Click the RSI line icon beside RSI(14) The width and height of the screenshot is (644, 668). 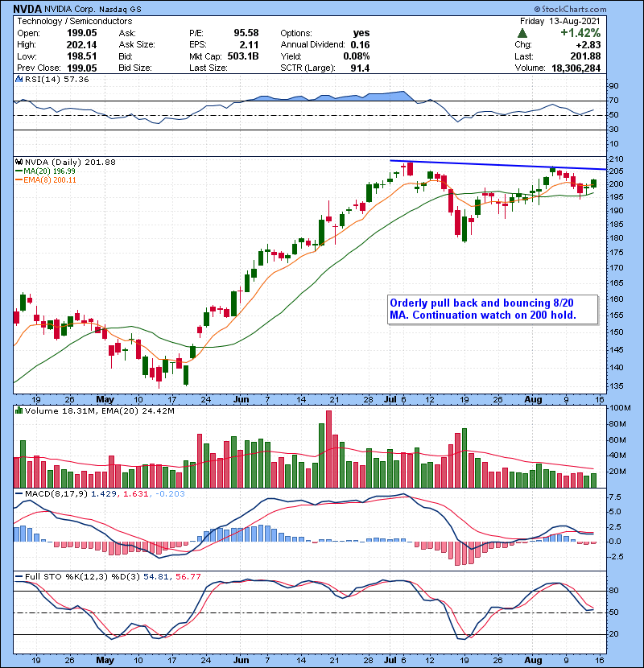tap(19, 79)
